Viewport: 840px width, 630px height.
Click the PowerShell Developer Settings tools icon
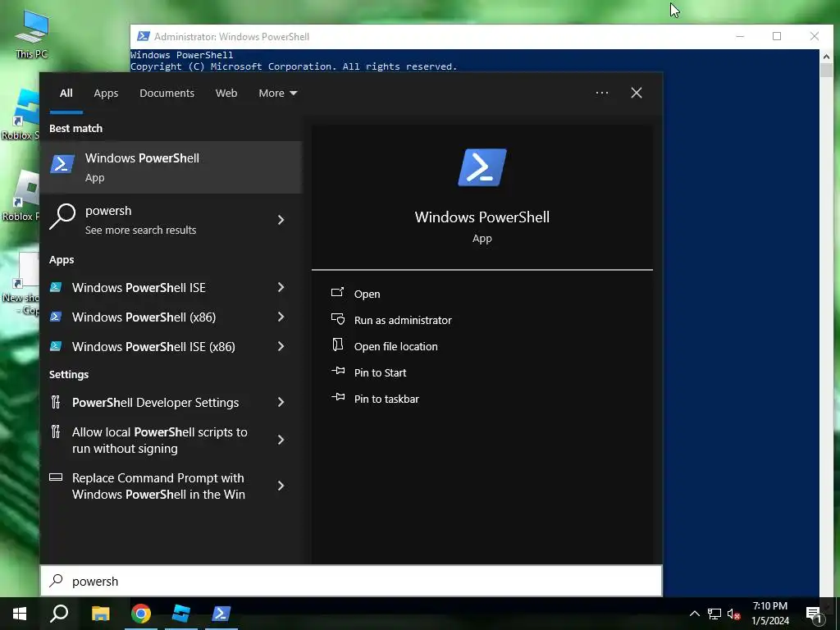(56, 402)
